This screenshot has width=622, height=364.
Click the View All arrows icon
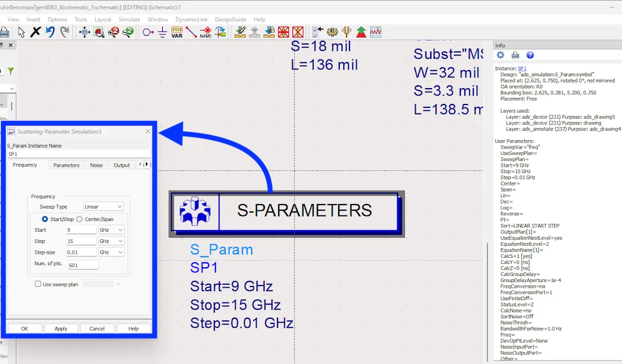pyautogui.click(x=84, y=32)
